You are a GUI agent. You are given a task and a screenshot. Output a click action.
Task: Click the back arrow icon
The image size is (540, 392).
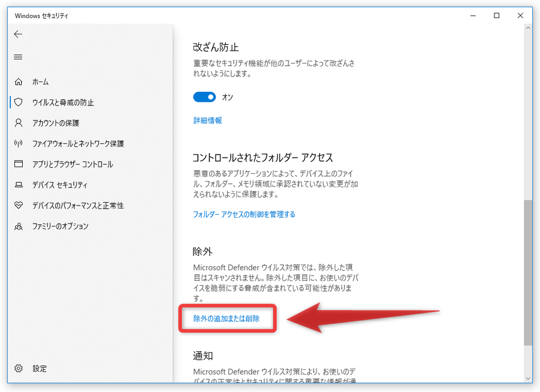pos(18,34)
